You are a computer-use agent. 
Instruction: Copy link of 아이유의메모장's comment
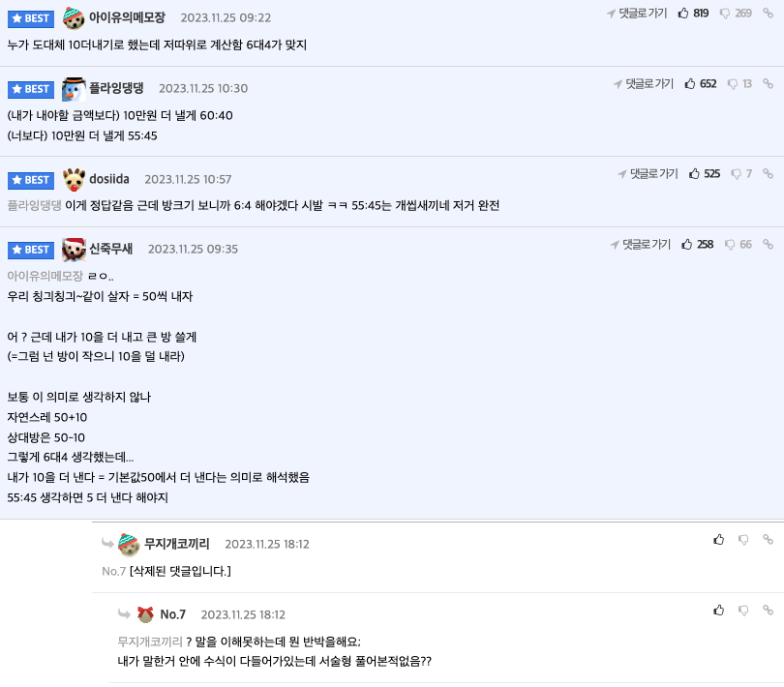(x=769, y=14)
